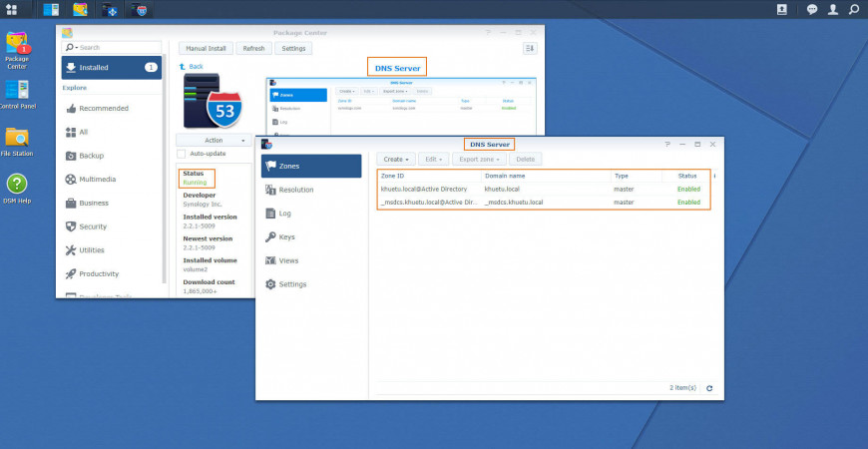
Task: Open the user options icon
Action: coord(832,9)
